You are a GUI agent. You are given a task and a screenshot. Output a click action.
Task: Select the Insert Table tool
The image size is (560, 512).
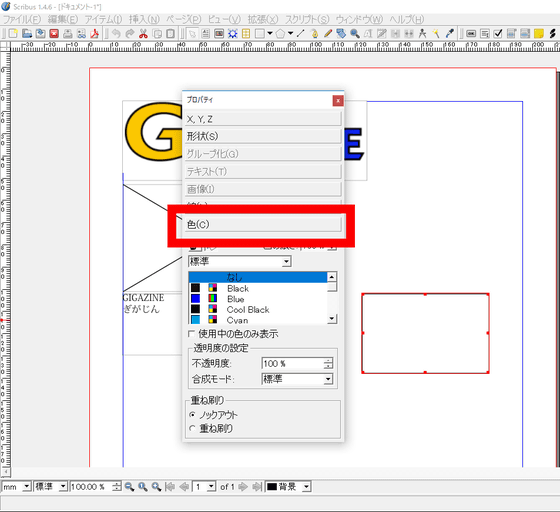click(x=246, y=34)
